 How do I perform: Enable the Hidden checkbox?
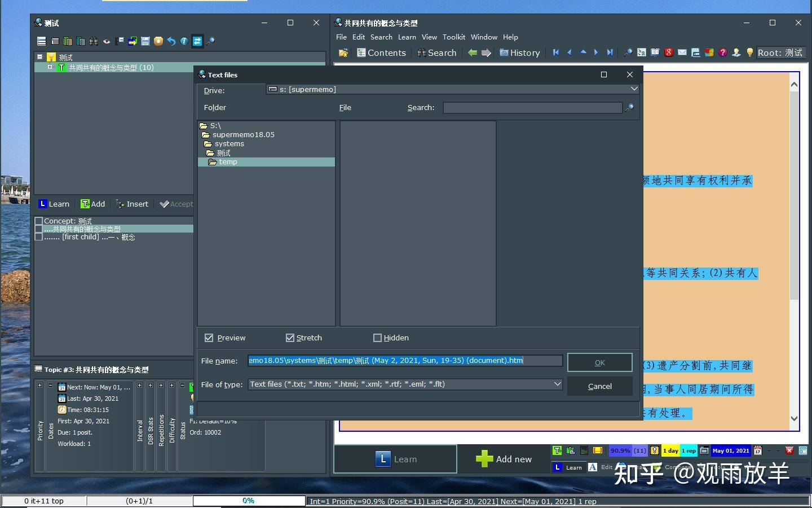tap(377, 338)
